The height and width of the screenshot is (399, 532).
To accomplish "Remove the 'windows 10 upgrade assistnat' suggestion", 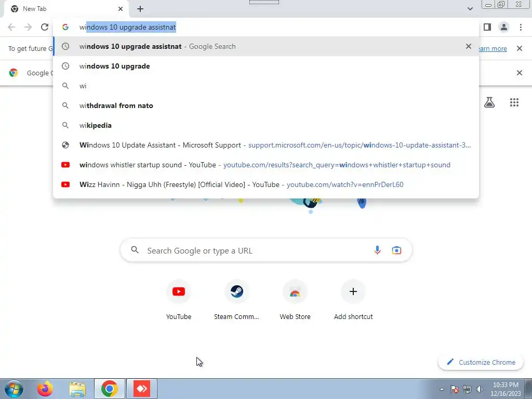I will pos(469,46).
